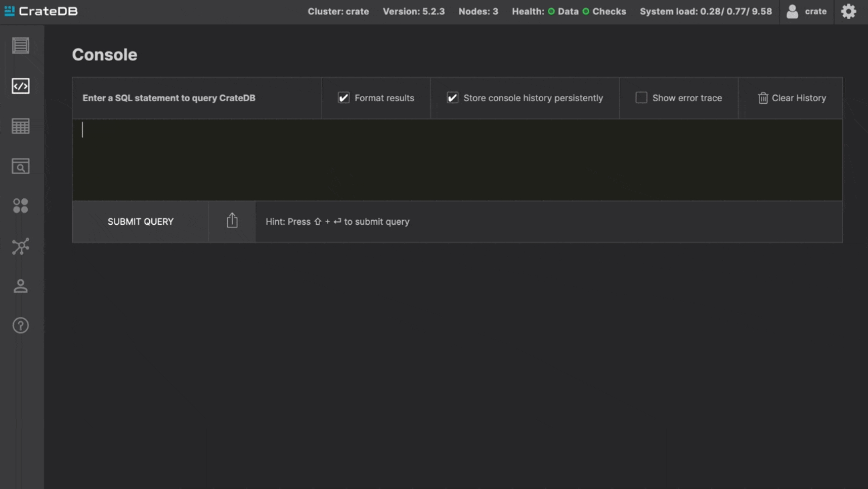Screen dimensions: 868x489
Task: Open the Shards icon in sidebar
Action: click(21, 206)
